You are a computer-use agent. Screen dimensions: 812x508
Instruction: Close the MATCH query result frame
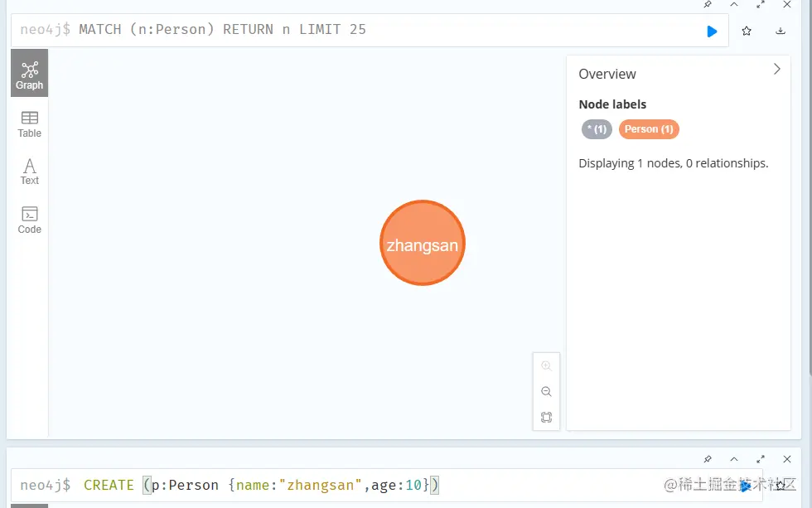point(786,5)
